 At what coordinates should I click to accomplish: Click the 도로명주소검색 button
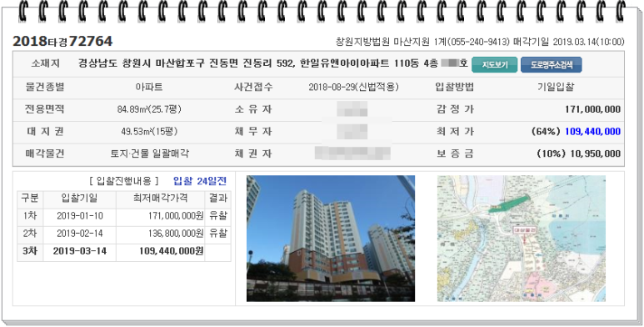point(552,65)
